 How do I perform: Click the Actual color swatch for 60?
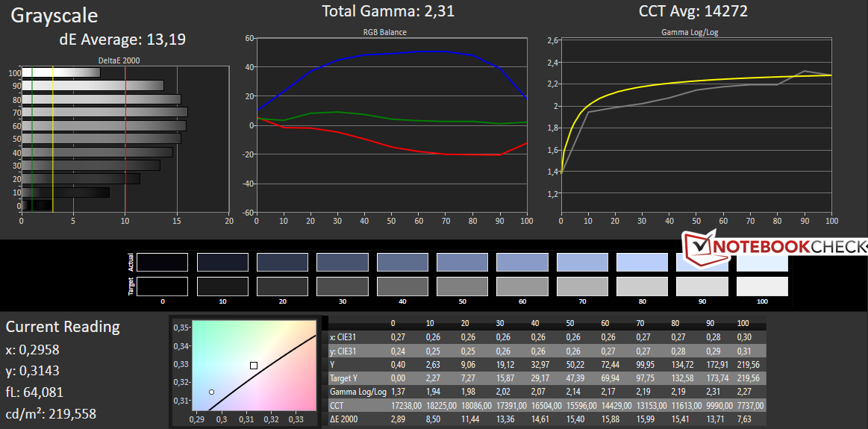(x=522, y=263)
